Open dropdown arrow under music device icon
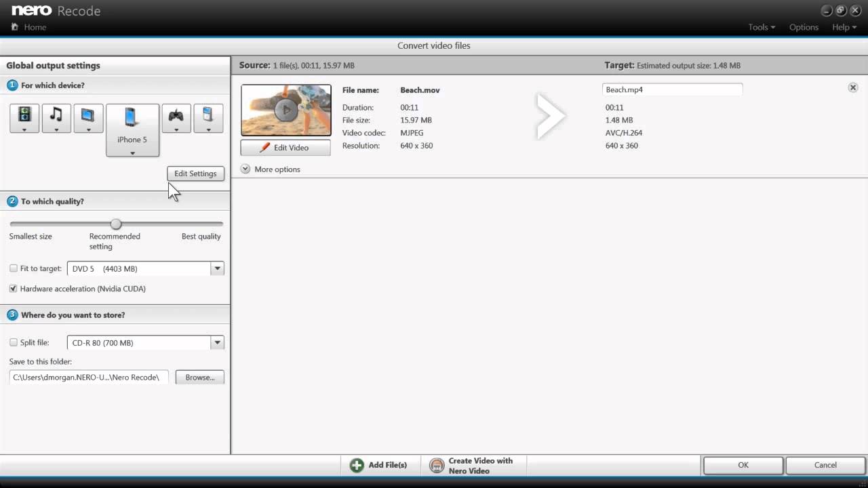This screenshot has height=488, width=868. [x=56, y=129]
